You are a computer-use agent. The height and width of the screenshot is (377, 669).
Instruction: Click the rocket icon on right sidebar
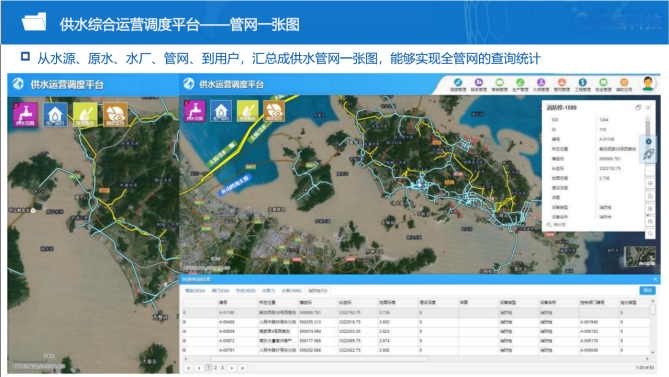649,154
